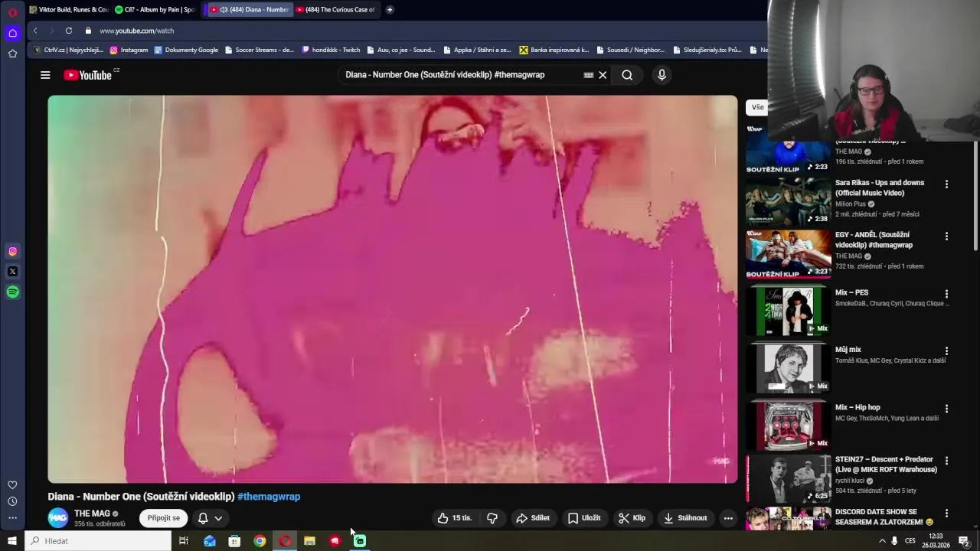Screen dimensions: 980x551
Task: Save the video with Uložit button
Action: pyautogui.click(x=583, y=518)
